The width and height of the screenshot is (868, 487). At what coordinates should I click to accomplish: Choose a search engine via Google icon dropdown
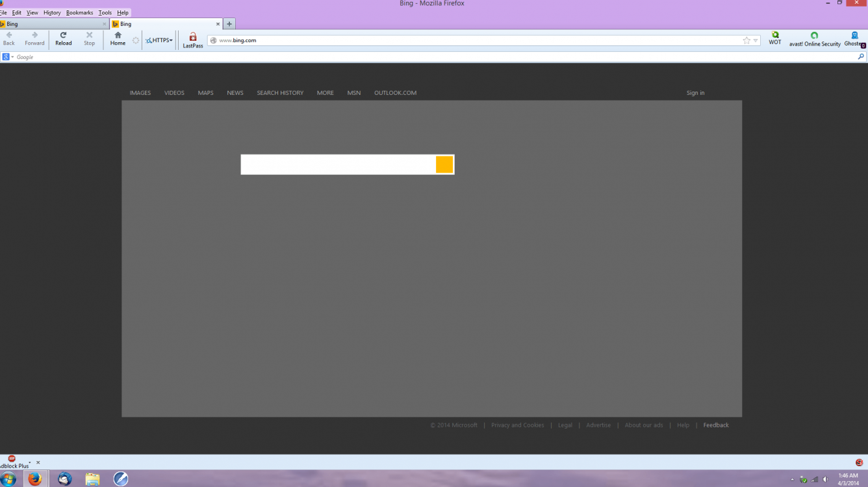(x=8, y=57)
